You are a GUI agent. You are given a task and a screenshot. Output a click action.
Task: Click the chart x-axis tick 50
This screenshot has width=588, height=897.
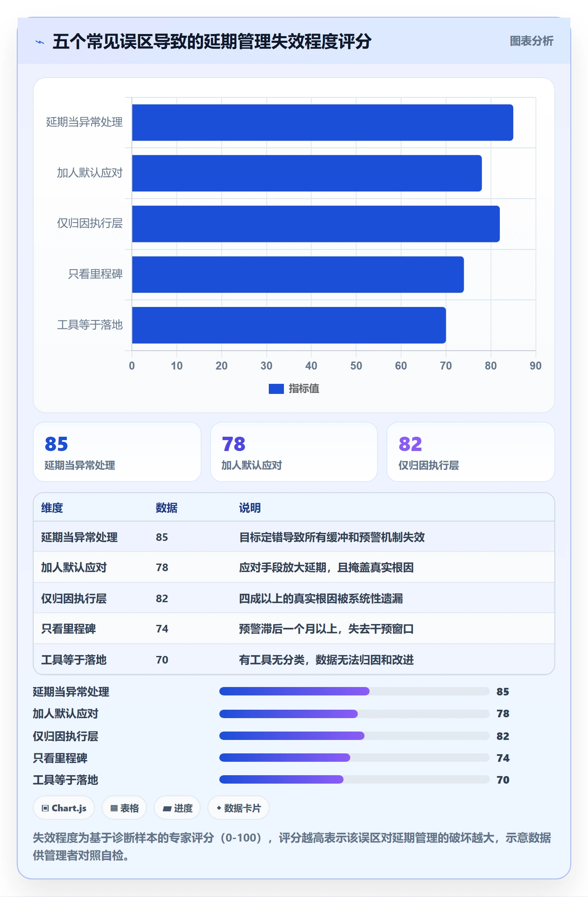coord(356,366)
